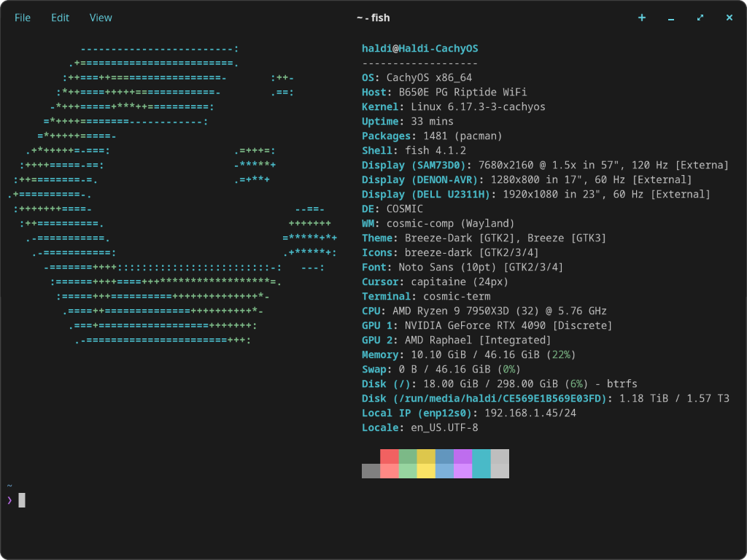Click the darker blue color block, upper palette row
The height and width of the screenshot is (560, 747).
point(444,456)
